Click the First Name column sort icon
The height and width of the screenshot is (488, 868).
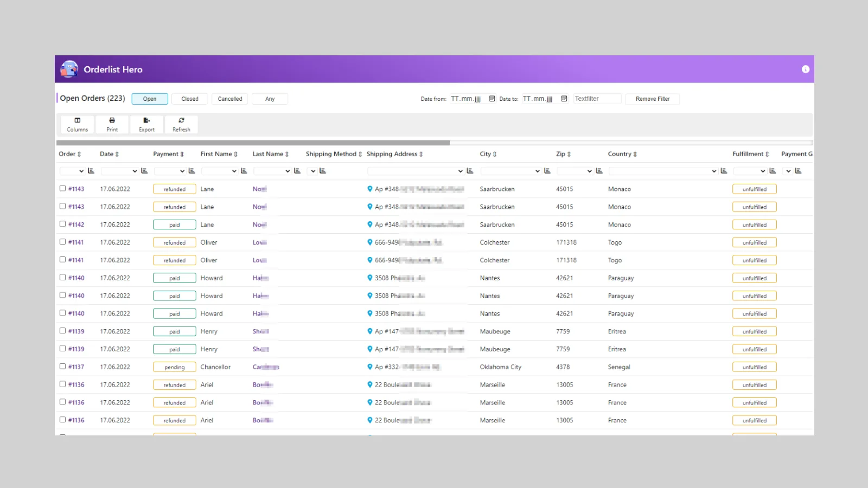tap(236, 155)
